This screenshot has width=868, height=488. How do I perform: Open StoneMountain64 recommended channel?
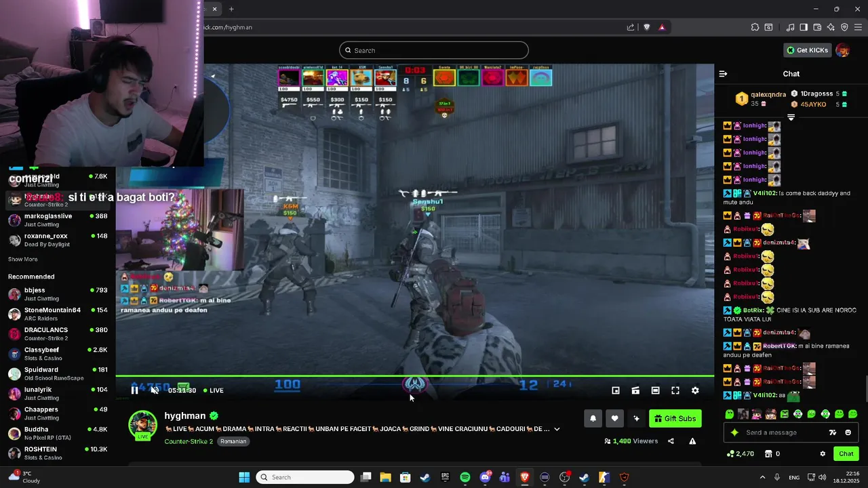[58, 314]
